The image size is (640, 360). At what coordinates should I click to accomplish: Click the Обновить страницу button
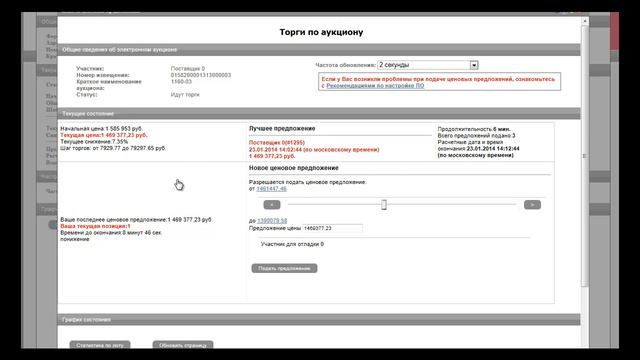[183, 345]
